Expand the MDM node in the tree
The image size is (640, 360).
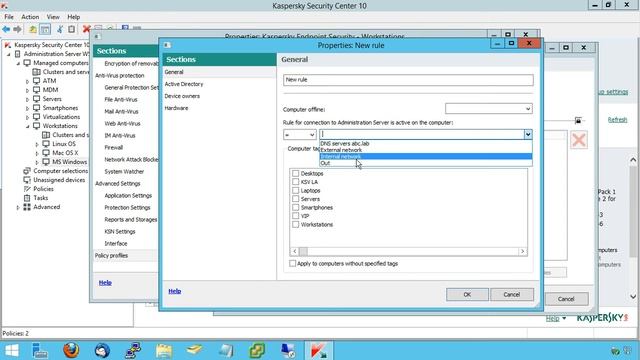27,90
